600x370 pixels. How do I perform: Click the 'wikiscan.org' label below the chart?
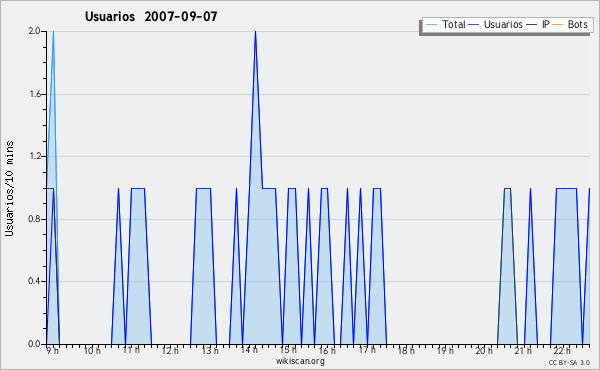coord(300,361)
